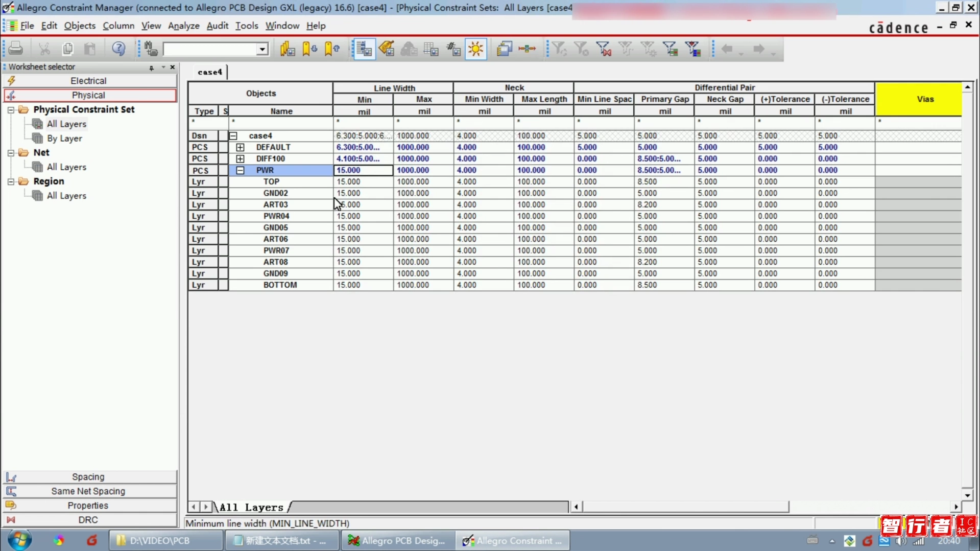This screenshot has height=551, width=980.
Task: Click the stacked worksheets toolbar icon
Action: [x=504, y=49]
